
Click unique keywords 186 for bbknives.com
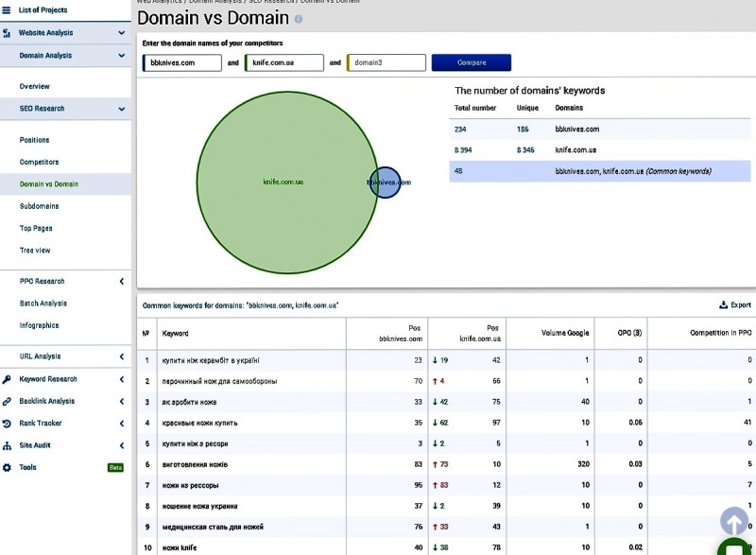pyautogui.click(x=523, y=130)
